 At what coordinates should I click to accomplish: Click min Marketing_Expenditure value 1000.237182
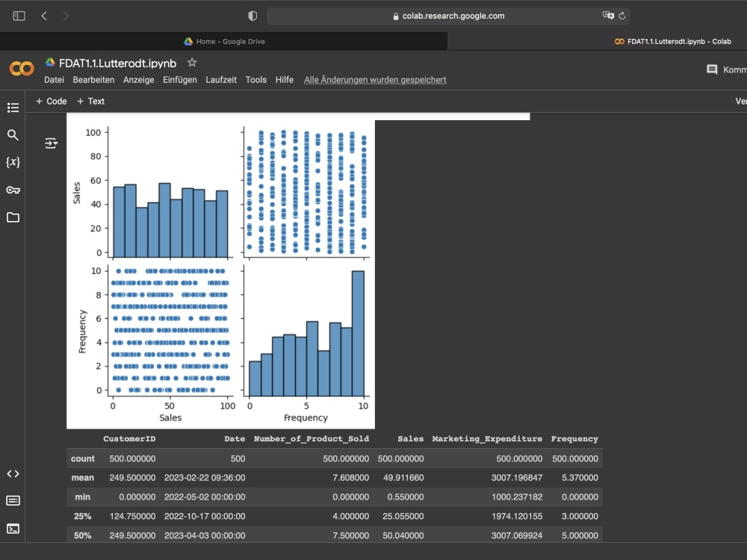point(516,497)
